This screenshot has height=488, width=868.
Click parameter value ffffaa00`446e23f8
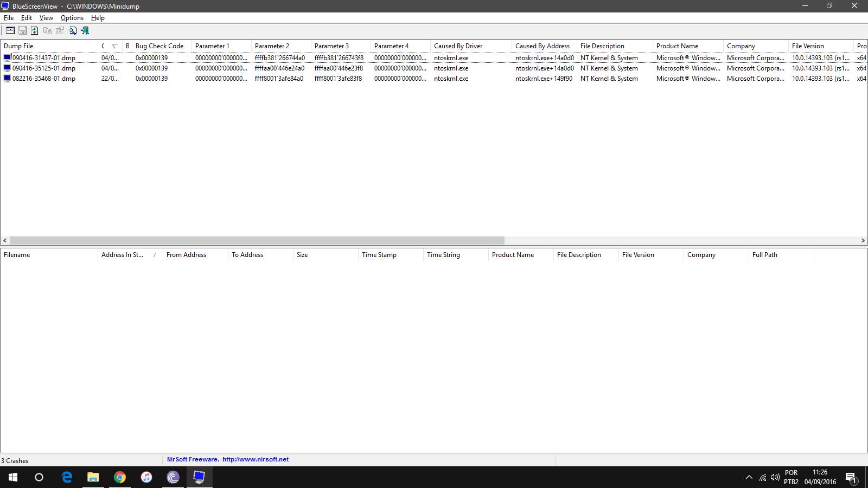pyautogui.click(x=339, y=68)
